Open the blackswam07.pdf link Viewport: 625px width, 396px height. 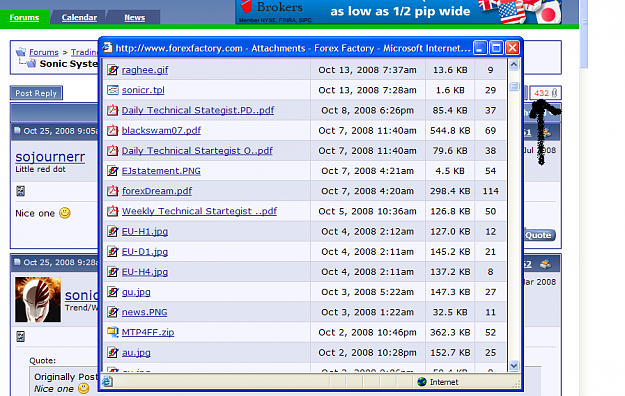[161, 130]
